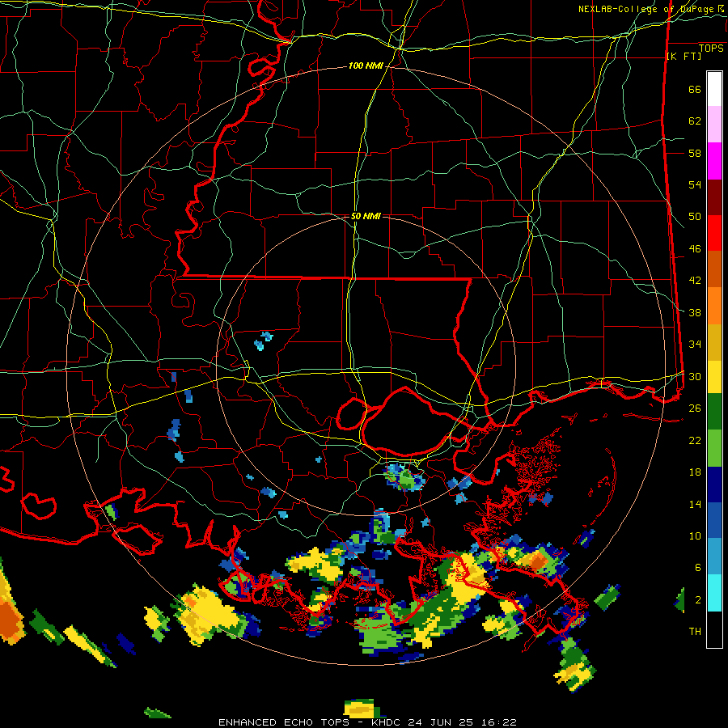Click the light green swatch in legend
The height and width of the screenshot is (728, 728).
click(714, 448)
